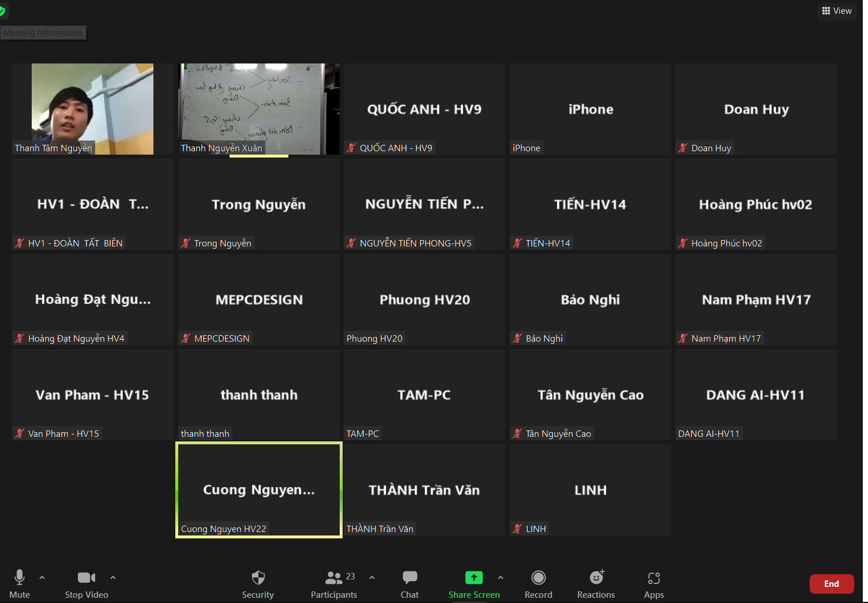This screenshot has height=603, width=868.
Task: Expand audio options arrow beside Mute
Action: 42,577
